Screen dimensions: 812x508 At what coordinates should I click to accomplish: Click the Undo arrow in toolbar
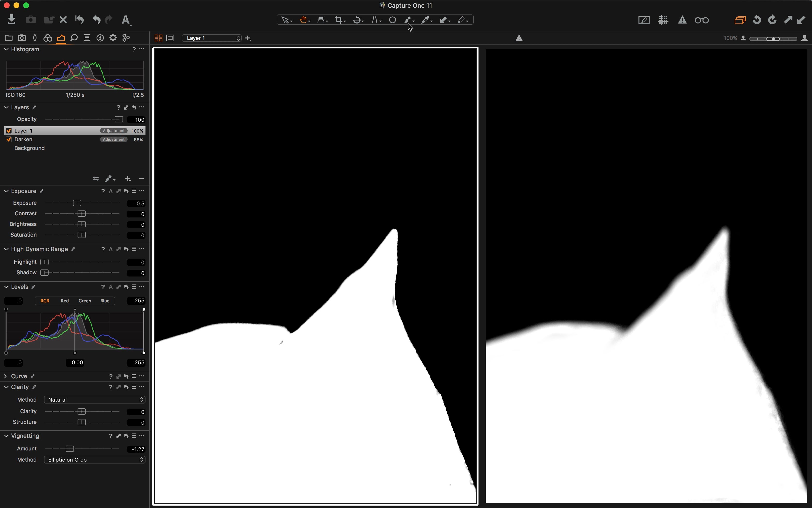[97, 20]
